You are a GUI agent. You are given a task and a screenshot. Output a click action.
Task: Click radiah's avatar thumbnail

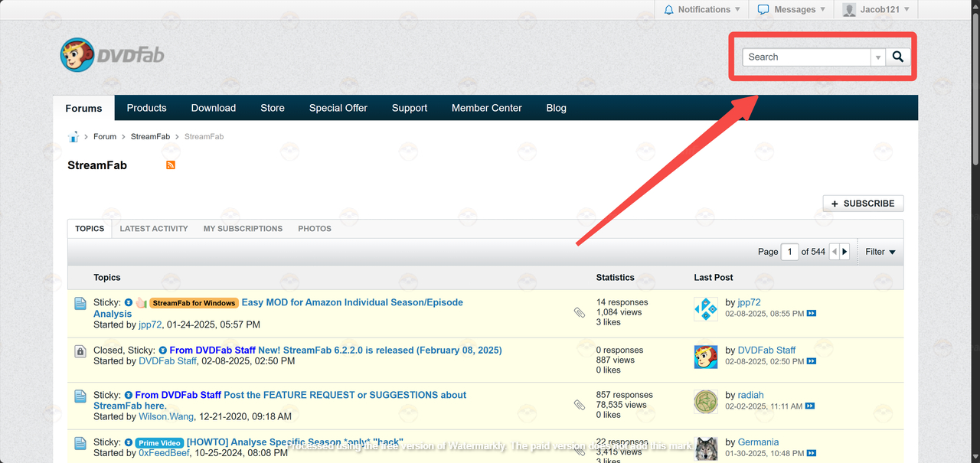coord(706,402)
